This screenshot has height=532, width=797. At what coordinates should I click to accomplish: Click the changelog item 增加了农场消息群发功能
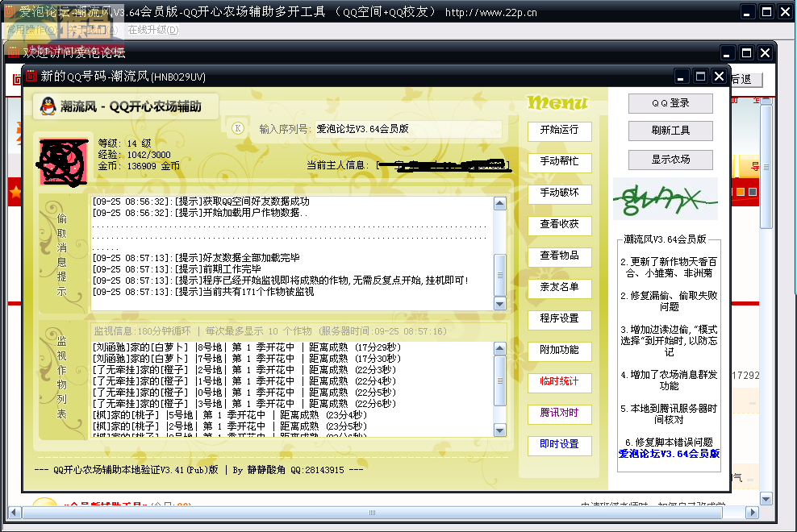tap(669, 380)
